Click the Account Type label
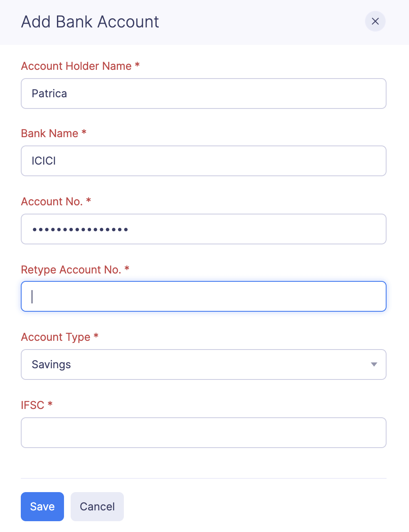Viewport: 409px width, 532px height. 55,337
